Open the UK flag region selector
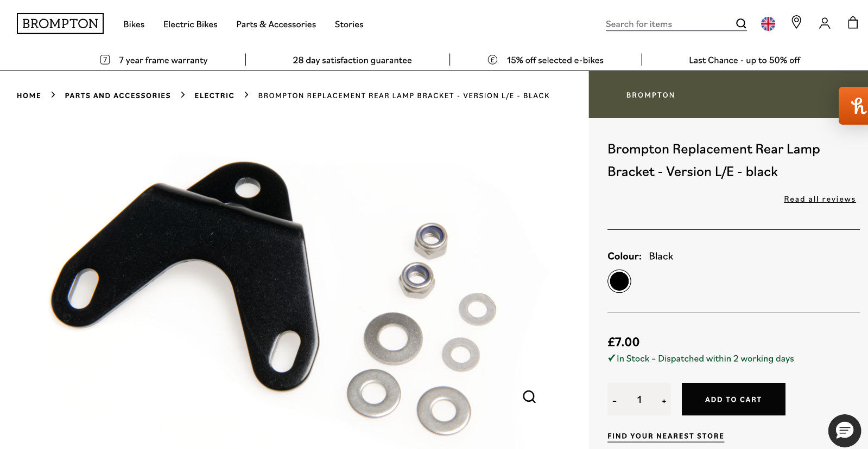This screenshot has height=449, width=868. pos(768,24)
